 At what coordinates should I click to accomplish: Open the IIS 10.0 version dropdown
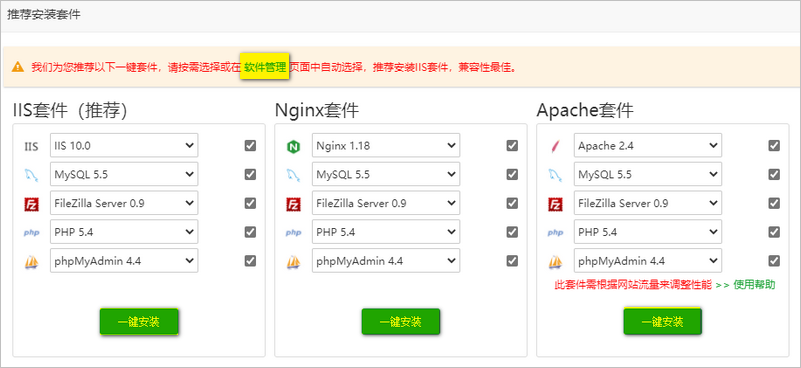pos(124,146)
